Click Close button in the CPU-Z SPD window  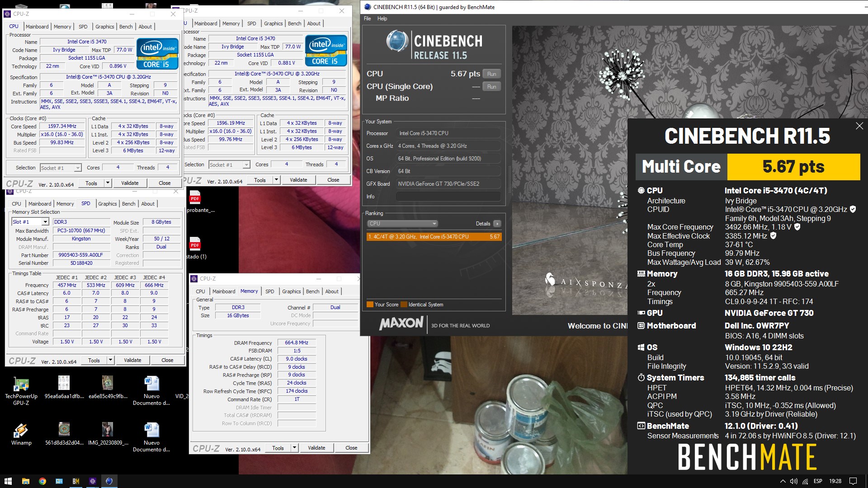[x=167, y=360]
